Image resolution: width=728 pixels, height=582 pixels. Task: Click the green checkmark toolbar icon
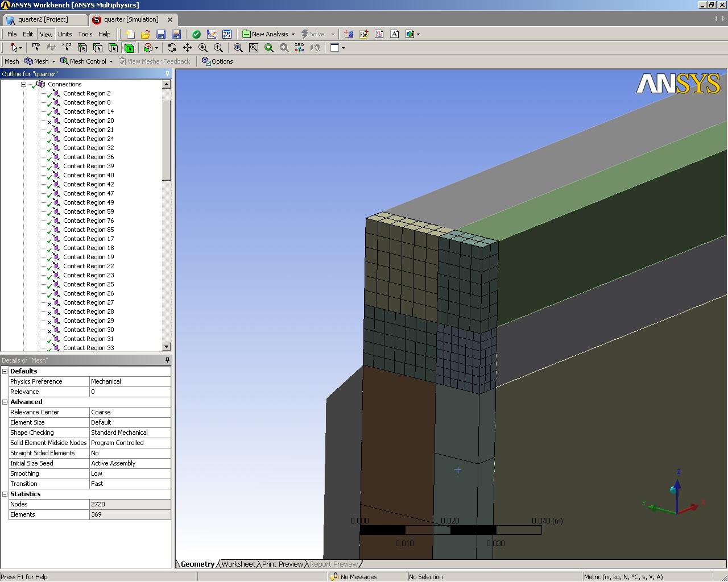[x=196, y=34]
